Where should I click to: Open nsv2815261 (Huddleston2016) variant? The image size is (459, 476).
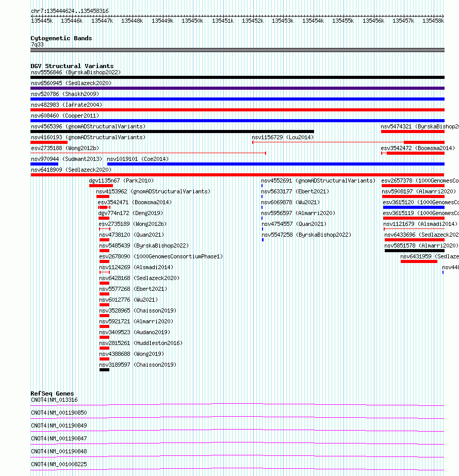pyautogui.click(x=141, y=343)
